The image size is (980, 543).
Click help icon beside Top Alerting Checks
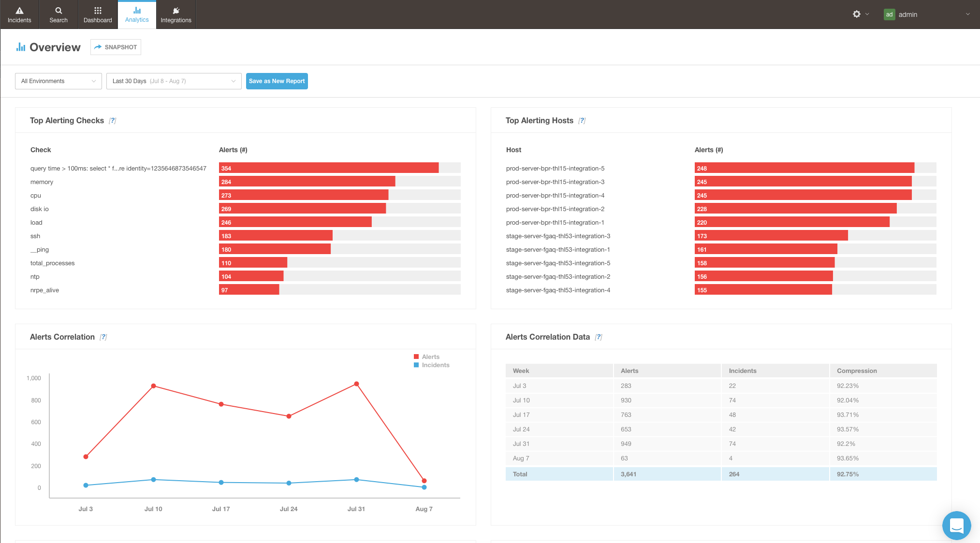click(x=113, y=121)
